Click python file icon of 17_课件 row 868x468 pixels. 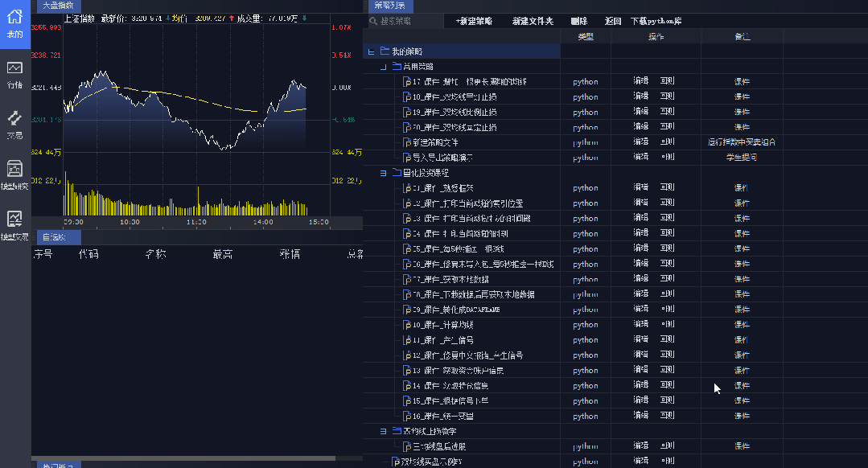tap(407, 81)
